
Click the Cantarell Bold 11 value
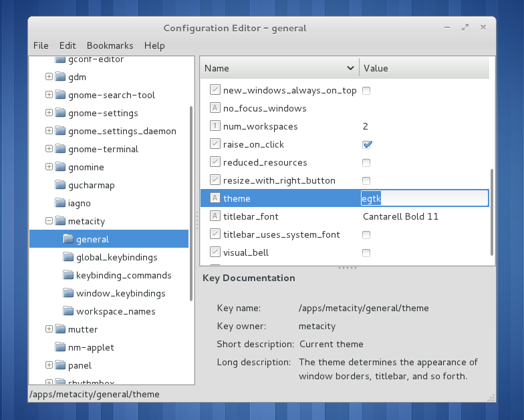point(400,216)
